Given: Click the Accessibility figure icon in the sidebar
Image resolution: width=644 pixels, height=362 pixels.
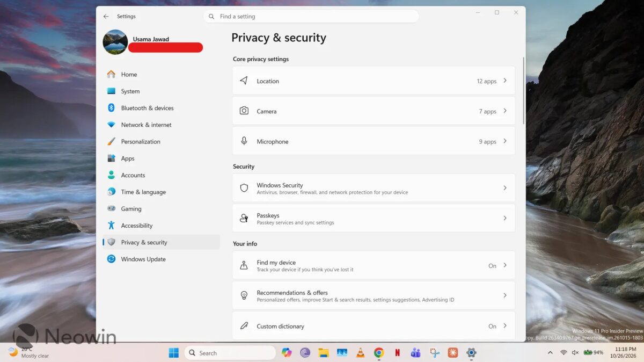Looking at the screenshot, I should point(111,226).
